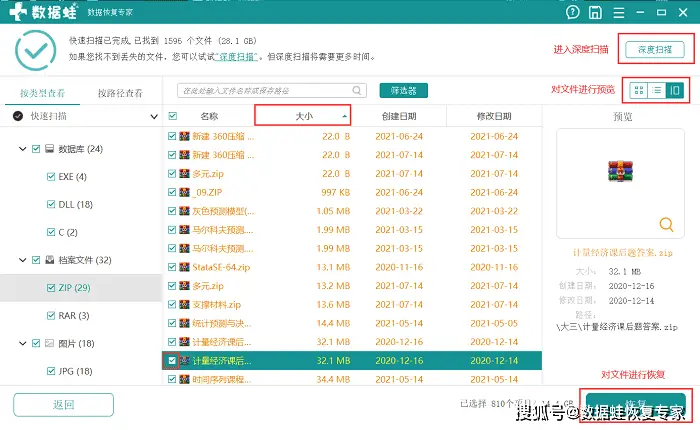The height and width of the screenshot is (430, 700).
Task: Click the 图片 category image icon
Action: [50, 343]
